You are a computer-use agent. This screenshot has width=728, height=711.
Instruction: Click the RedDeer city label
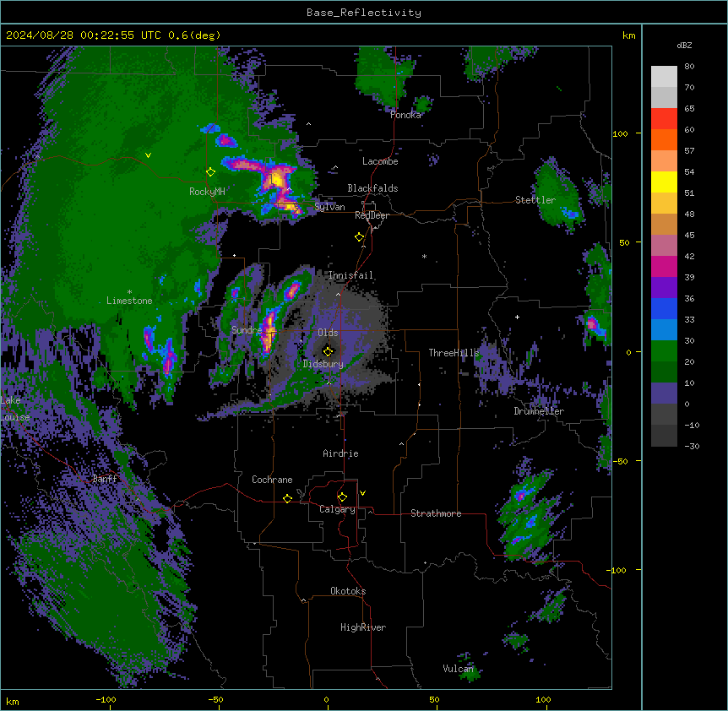pos(372,215)
